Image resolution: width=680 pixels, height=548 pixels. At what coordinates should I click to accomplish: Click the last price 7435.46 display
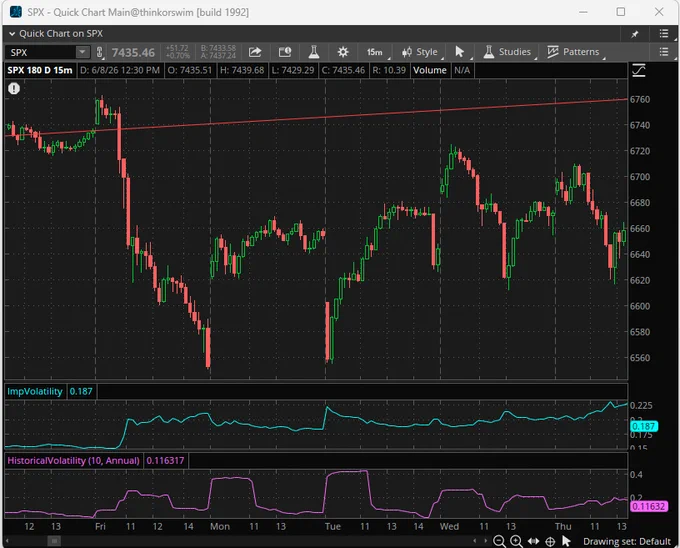133,52
